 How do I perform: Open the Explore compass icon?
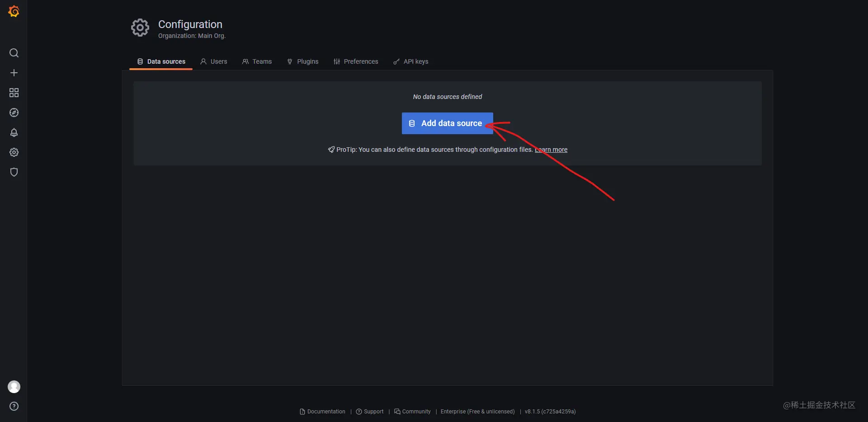[x=14, y=113]
